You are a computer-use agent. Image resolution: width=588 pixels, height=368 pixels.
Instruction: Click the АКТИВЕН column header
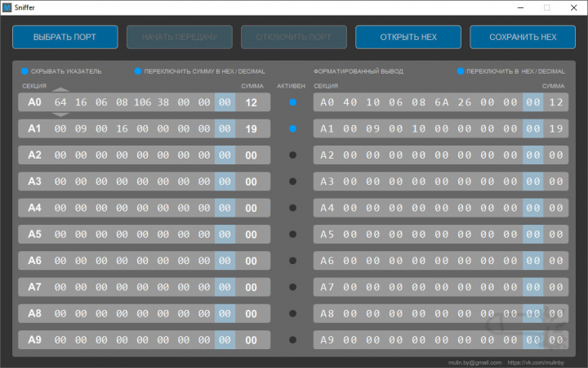291,86
